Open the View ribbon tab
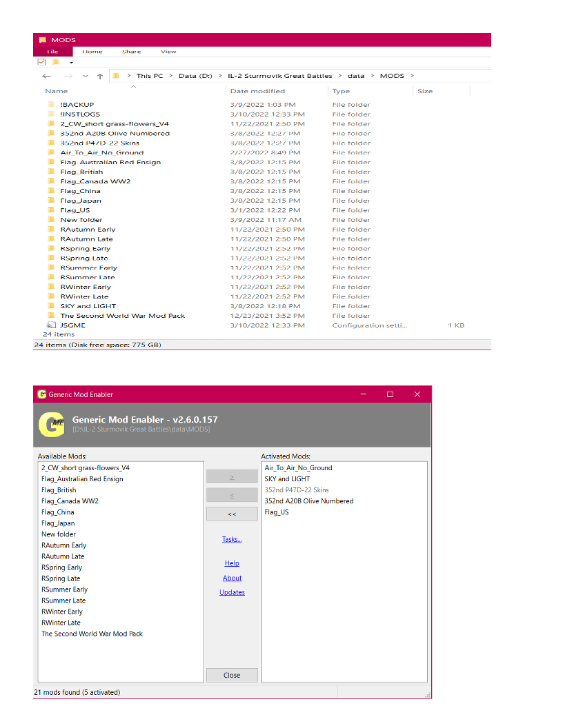The height and width of the screenshot is (728, 563). 168,52
